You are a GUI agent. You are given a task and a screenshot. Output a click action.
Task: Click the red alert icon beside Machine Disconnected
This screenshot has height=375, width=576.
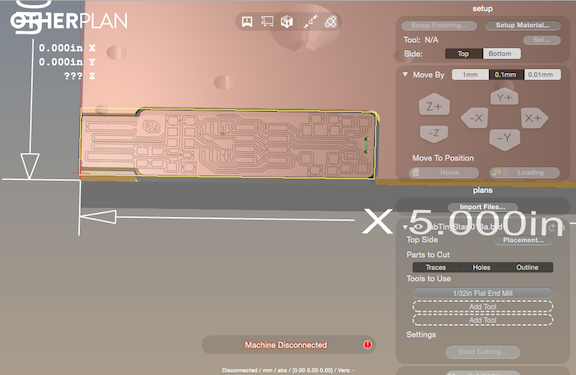[367, 345]
